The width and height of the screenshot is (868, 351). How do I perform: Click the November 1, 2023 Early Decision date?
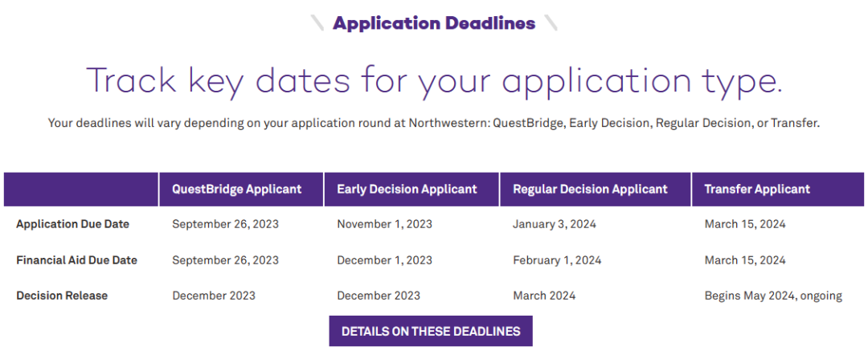coord(385,224)
